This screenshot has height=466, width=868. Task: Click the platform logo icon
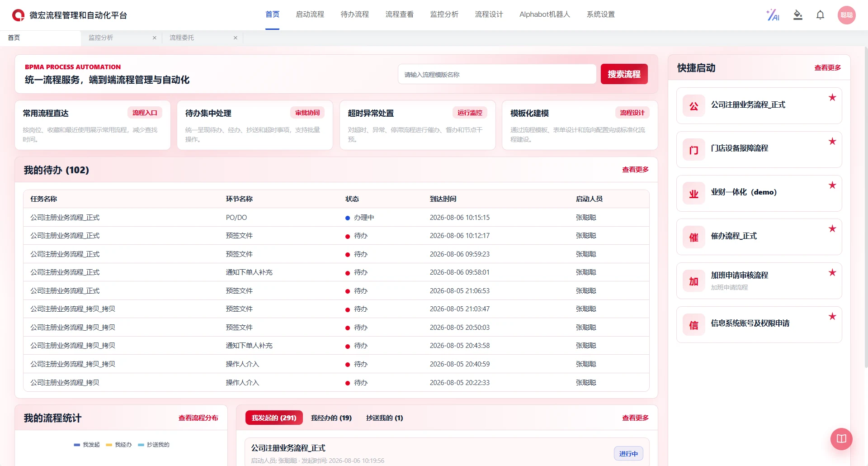pyautogui.click(x=18, y=15)
